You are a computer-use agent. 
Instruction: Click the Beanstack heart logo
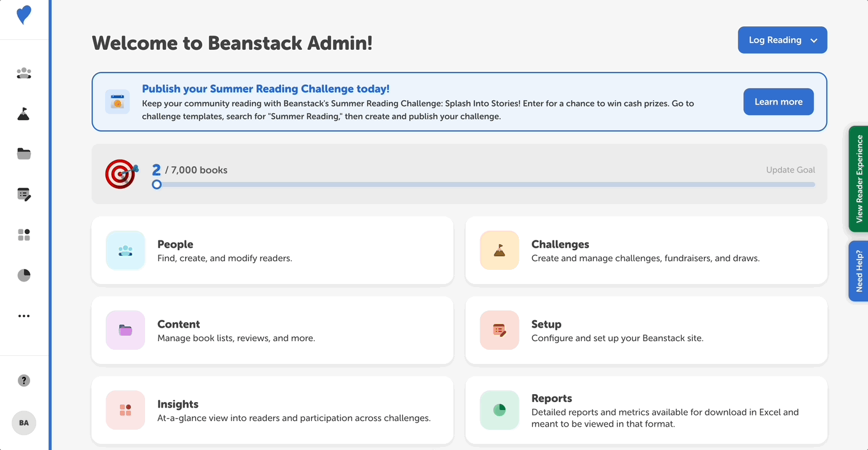23,14
